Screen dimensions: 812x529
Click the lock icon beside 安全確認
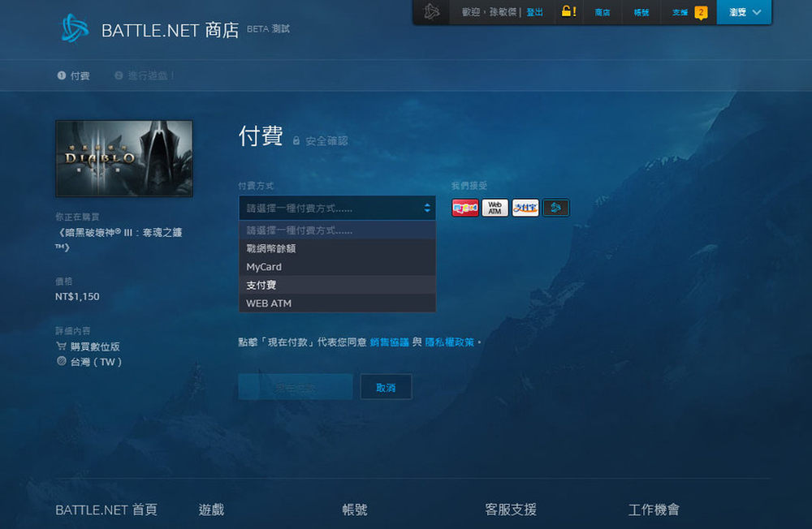click(x=296, y=141)
